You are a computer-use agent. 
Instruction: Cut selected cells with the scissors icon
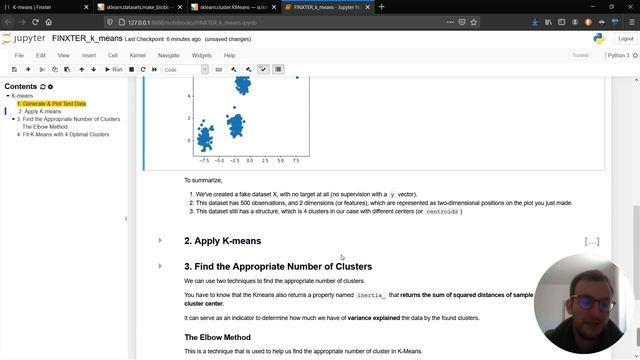[x=42, y=69]
